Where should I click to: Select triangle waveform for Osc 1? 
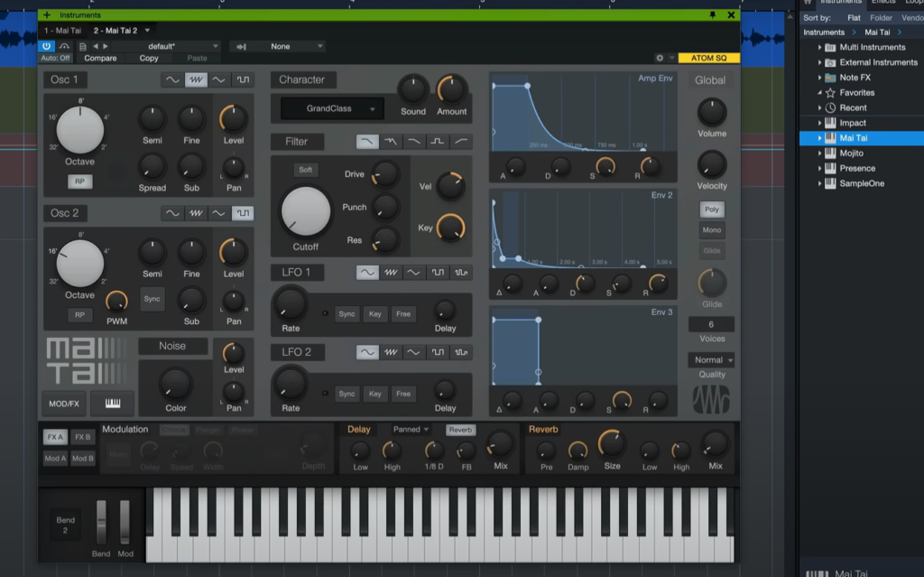218,79
